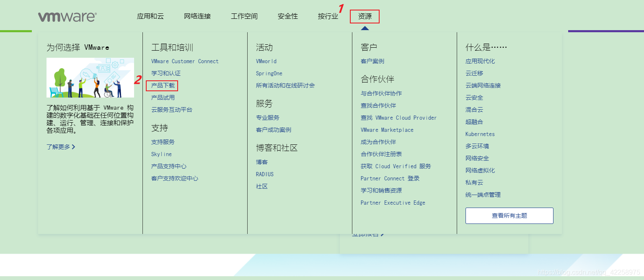Click the RADIUS link
This screenshot has height=280, width=644.
pyautogui.click(x=265, y=174)
